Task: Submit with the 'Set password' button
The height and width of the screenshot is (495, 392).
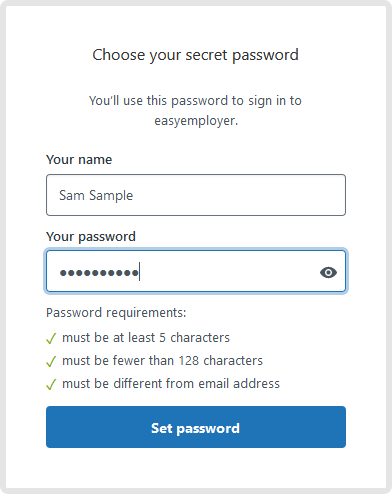Action: (196, 427)
